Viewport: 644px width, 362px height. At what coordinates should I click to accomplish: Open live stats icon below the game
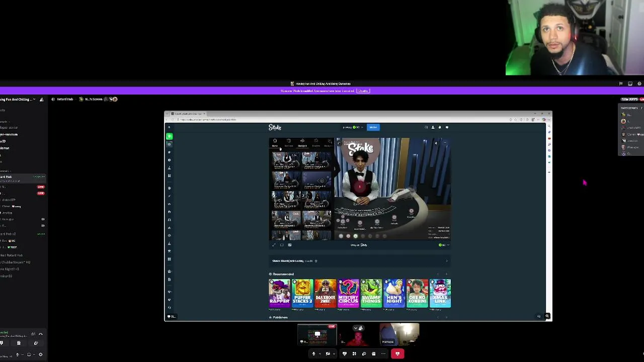click(289, 245)
